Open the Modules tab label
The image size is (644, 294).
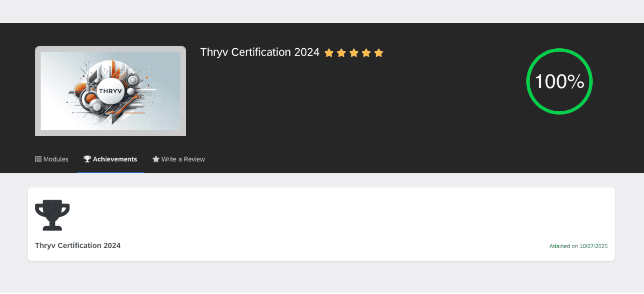click(x=56, y=159)
